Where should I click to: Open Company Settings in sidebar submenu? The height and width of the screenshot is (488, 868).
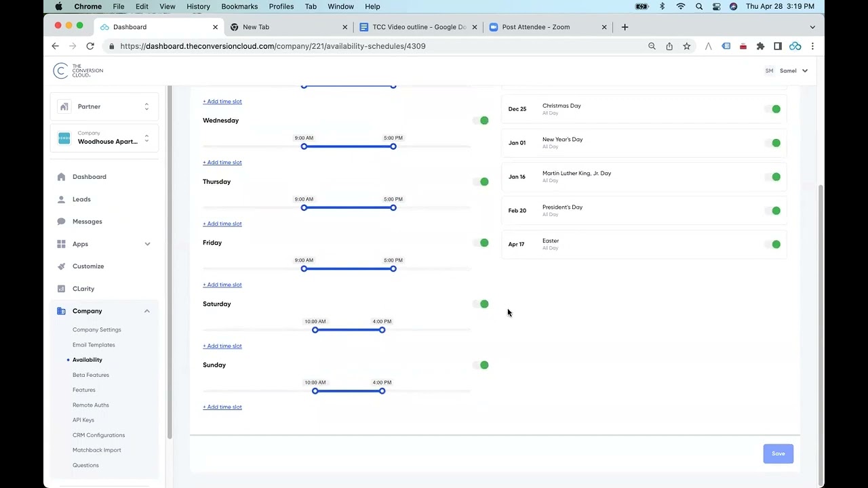pos(97,330)
